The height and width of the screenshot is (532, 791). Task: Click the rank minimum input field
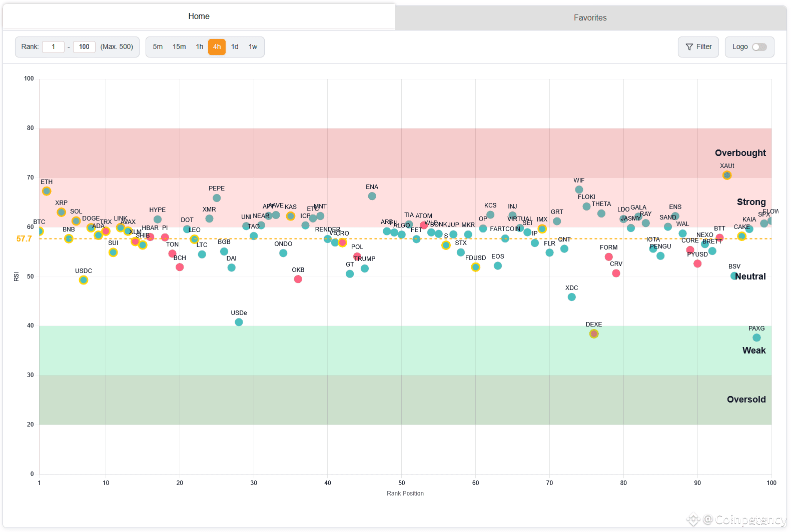(x=53, y=47)
